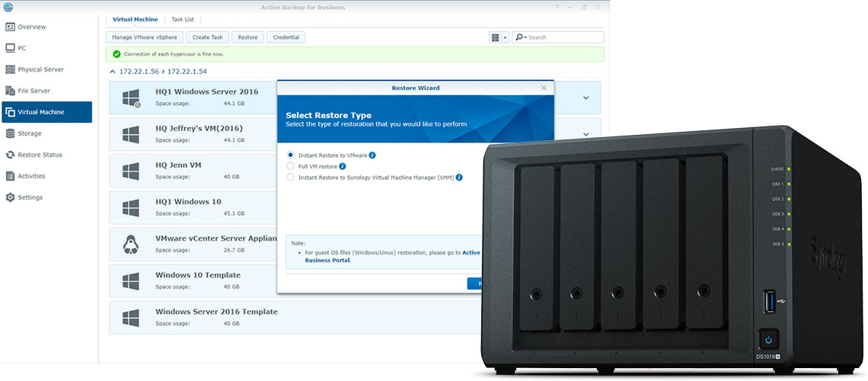Click the Active Backup app logo icon
The width and height of the screenshot is (868, 381).
pyautogui.click(x=7, y=7)
